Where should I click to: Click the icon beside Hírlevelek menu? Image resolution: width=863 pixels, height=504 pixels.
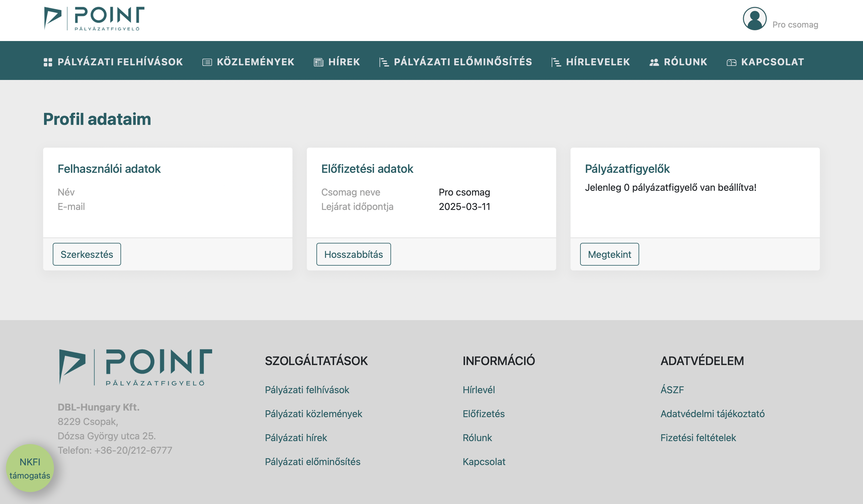[556, 62]
